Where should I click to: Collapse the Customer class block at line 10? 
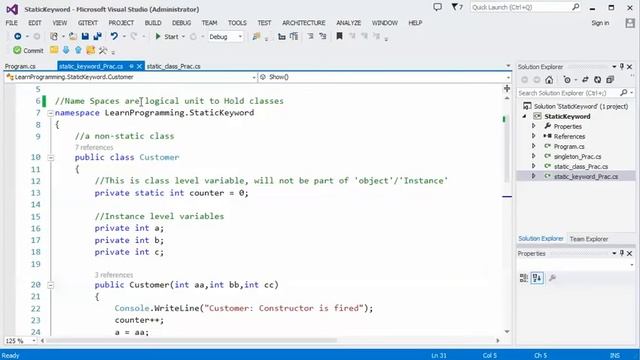(x=51, y=158)
